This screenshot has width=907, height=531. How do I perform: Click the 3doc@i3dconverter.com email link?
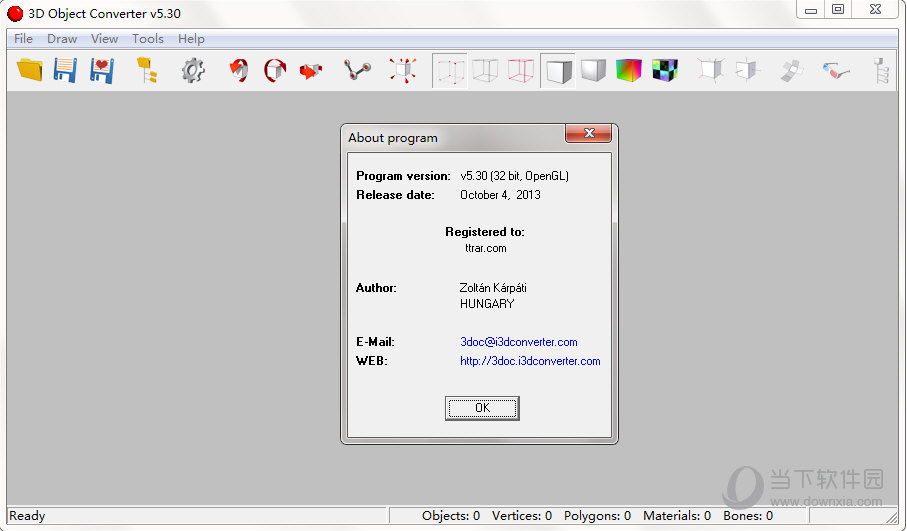[519, 342]
